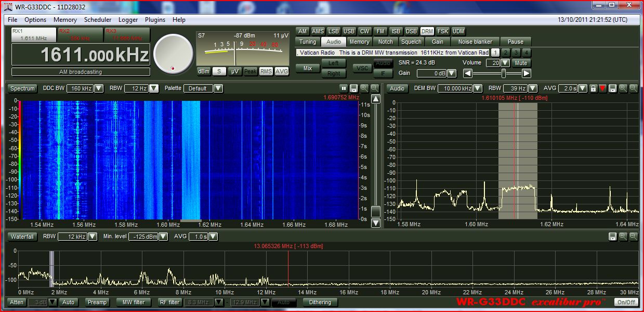The width and height of the screenshot is (644, 312).
Task: Zoom out on audio spectrum
Action: (633, 88)
